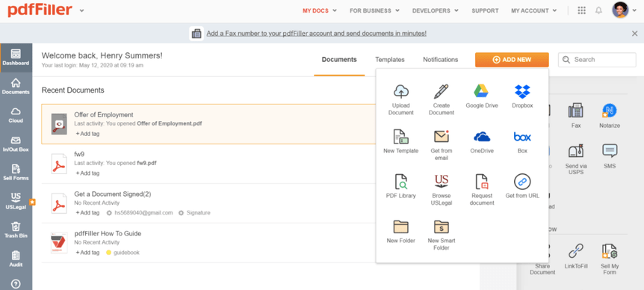Expand the pdfFiller logo dropdown arrow
The height and width of the screenshot is (290, 644).
click(x=81, y=10)
